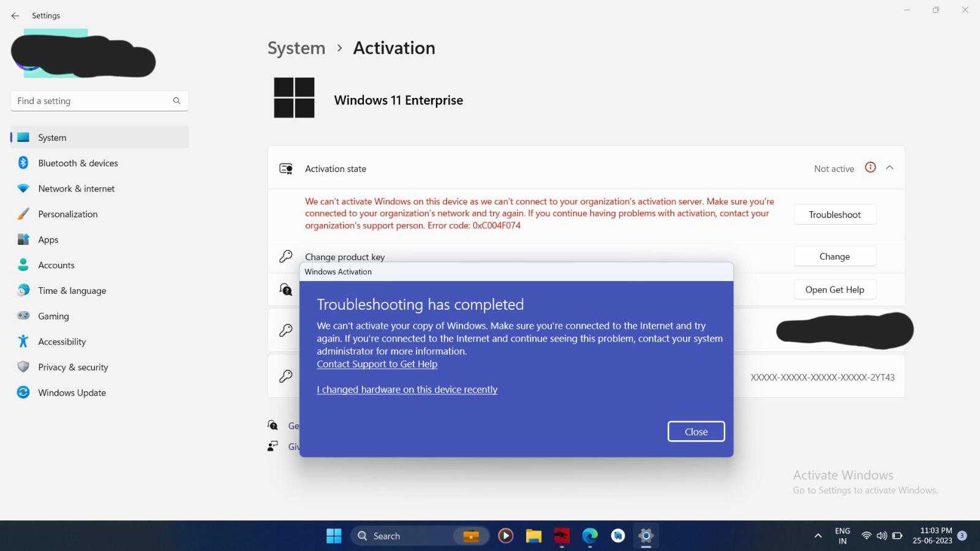Screen dimensions: 980x551
Task: Open Network & internet settings
Action: [x=99, y=189]
